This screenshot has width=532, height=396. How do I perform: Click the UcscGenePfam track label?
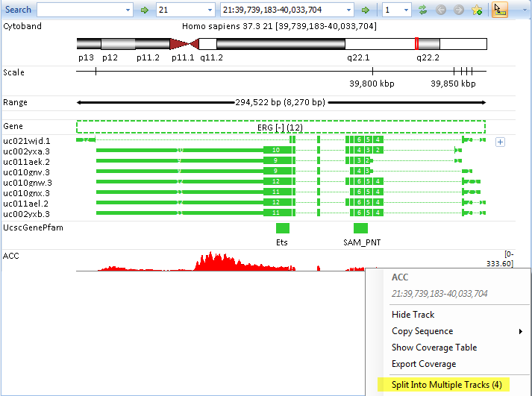point(34,227)
